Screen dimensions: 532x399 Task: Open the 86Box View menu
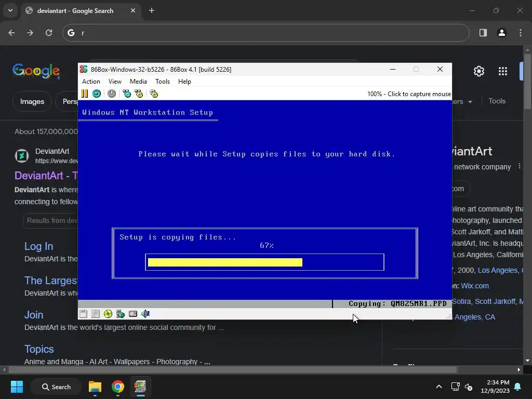click(x=115, y=82)
